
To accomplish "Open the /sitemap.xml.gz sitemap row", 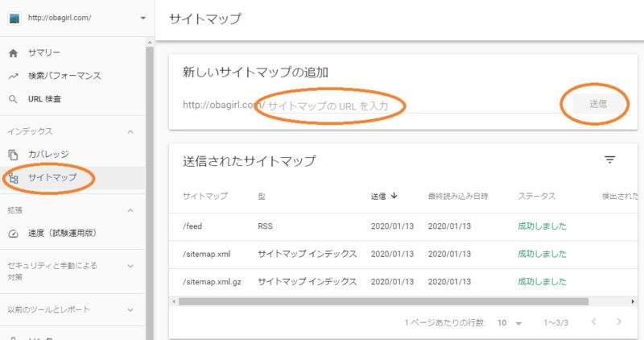I will click(403, 282).
